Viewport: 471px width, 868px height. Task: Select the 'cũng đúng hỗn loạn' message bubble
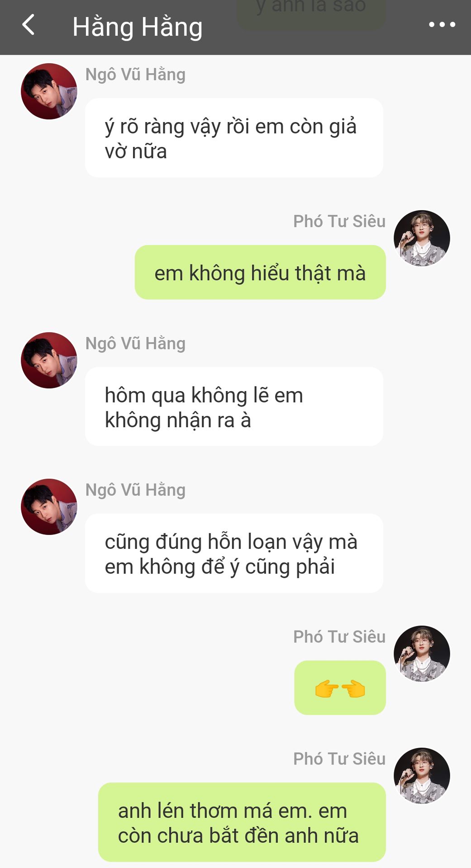[x=234, y=553]
